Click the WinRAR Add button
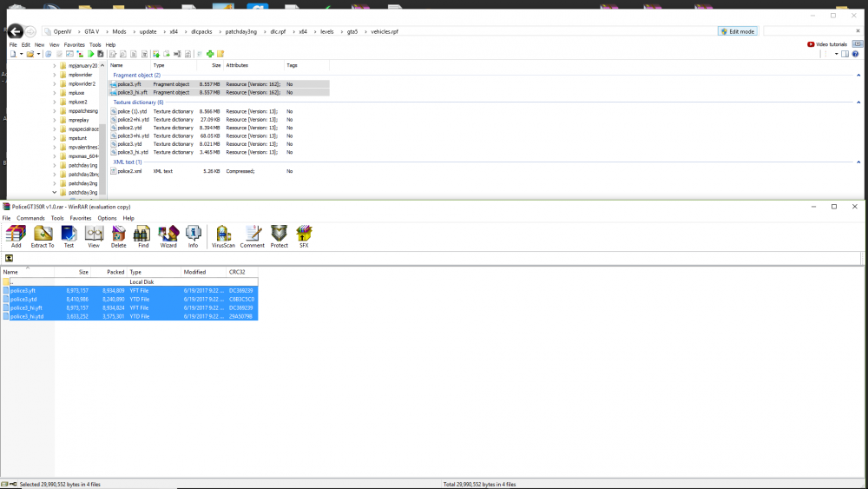868x489 pixels. point(16,236)
